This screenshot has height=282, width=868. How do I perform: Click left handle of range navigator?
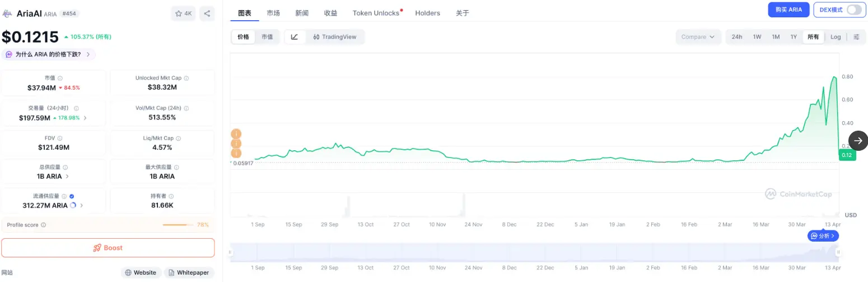pos(230,252)
